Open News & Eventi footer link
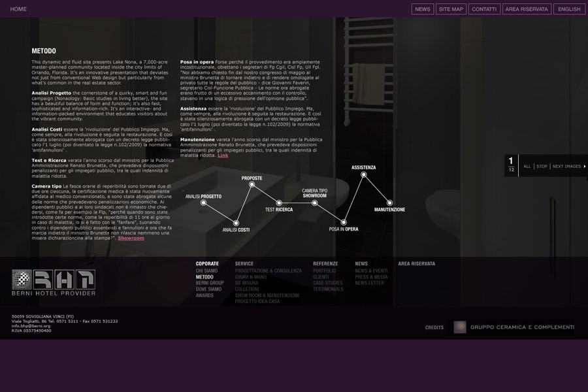 [x=371, y=270]
